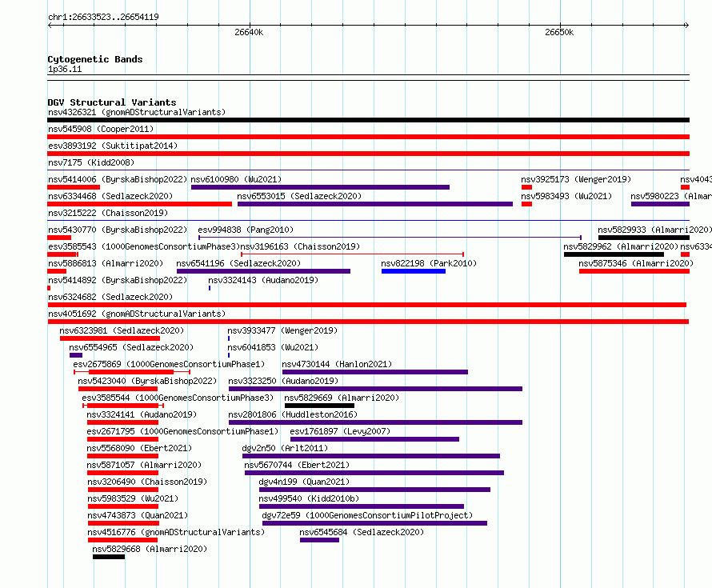Select the blue nsv822198 variant bar
The height and width of the screenshot is (588, 712).
414,271
